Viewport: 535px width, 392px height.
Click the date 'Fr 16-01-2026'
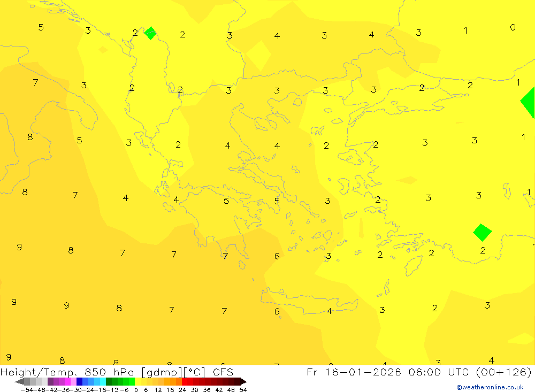click(354, 372)
